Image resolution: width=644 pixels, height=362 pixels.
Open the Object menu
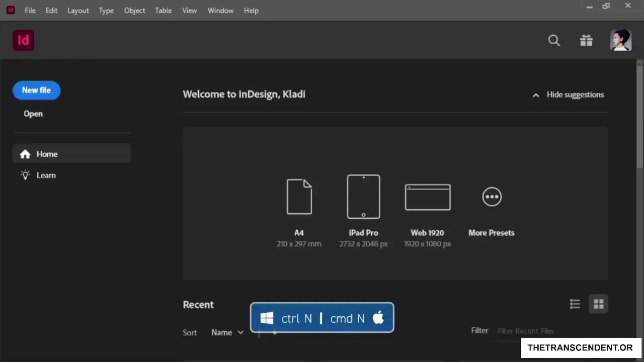pos(134,10)
